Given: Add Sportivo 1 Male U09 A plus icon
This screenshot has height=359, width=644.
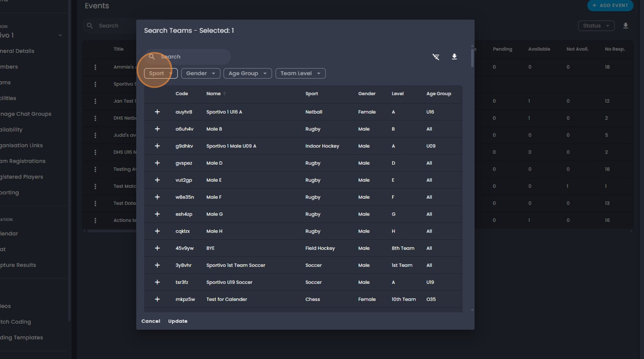Looking at the screenshot, I should click(x=157, y=146).
